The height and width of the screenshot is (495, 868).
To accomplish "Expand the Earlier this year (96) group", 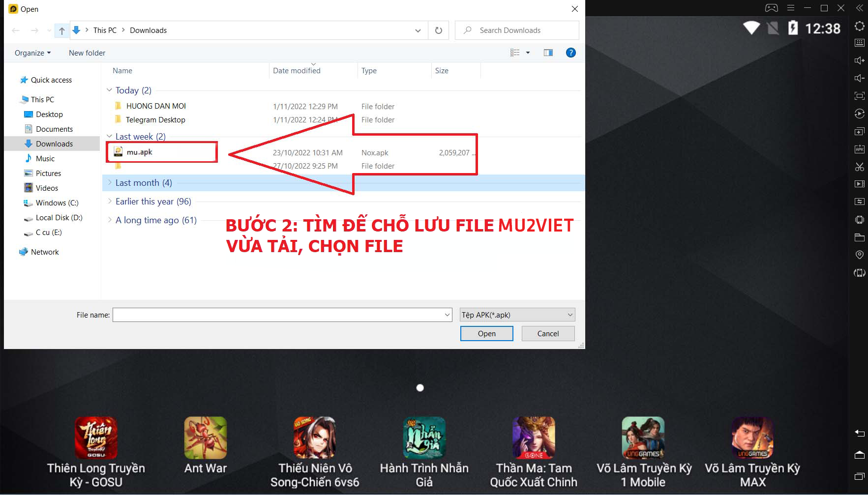I will (x=110, y=201).
